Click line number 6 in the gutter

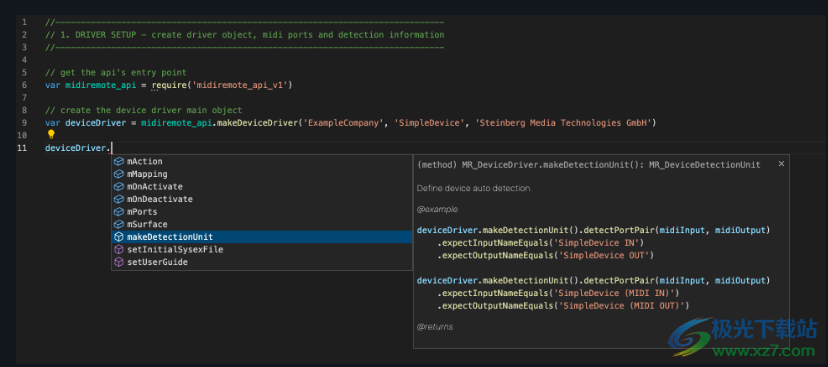[x=24, y=85]
